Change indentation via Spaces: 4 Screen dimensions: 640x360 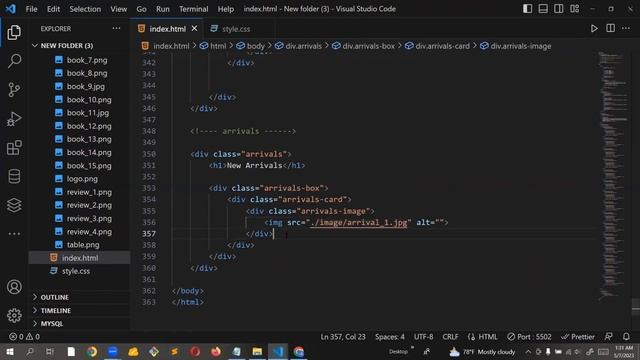click(390, 337)
